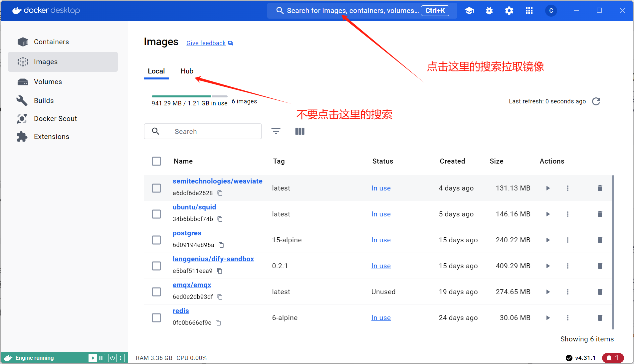Click In use status for postgres
This screenshot has height=364, width=634.
click(381, 240)
